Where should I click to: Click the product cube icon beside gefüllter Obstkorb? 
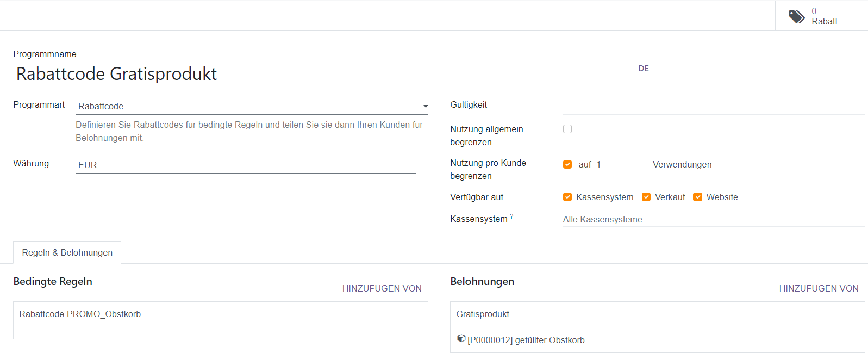461,339
